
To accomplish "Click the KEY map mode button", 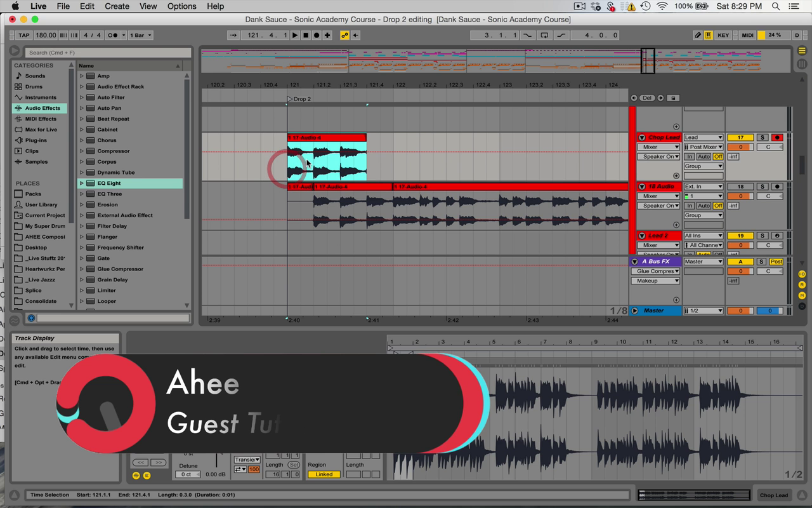I will (723, 36).
